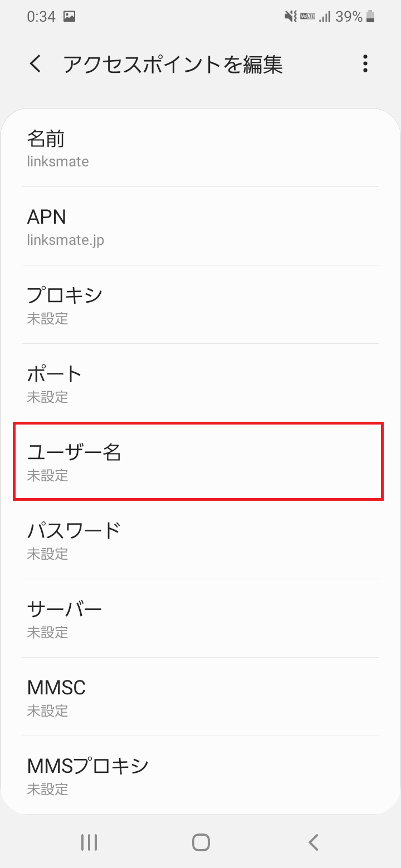Image resolution: width=401 pixels, height=868 pixels.
Task: Edit the 名前 linksmate field
Action: click(x=200, y=147)
